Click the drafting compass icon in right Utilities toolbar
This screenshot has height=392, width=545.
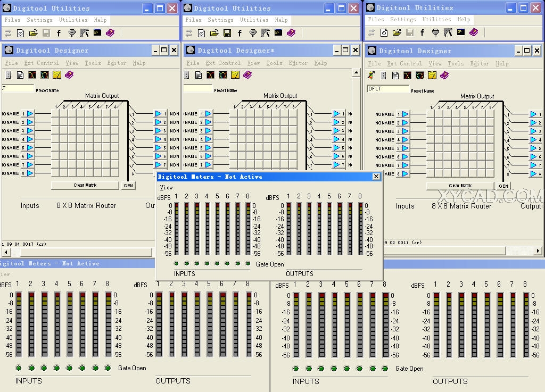448,32
